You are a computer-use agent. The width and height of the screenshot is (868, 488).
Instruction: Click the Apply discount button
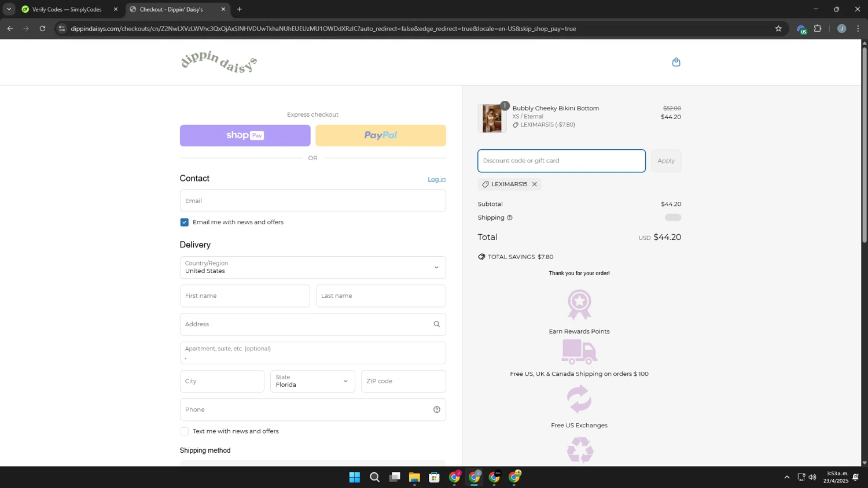(x=666, y=161)
